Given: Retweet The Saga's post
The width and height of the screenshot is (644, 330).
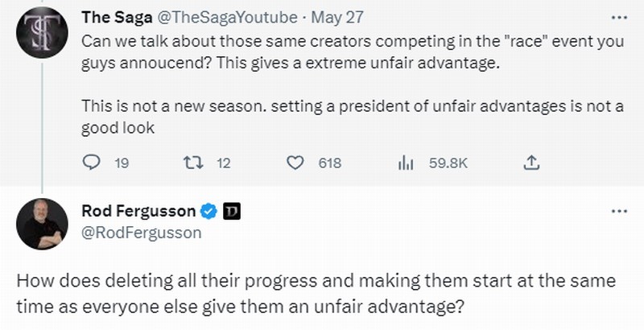Looking at the screenshot, I should (x=193, y=163).
